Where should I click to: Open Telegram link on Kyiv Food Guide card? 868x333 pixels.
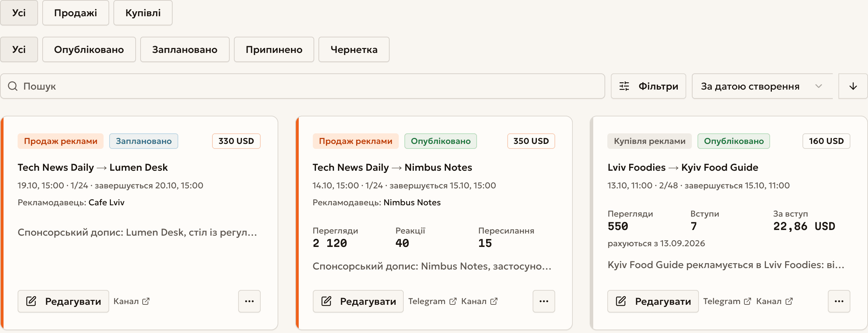pyautogui.click(x=727, y=301)
